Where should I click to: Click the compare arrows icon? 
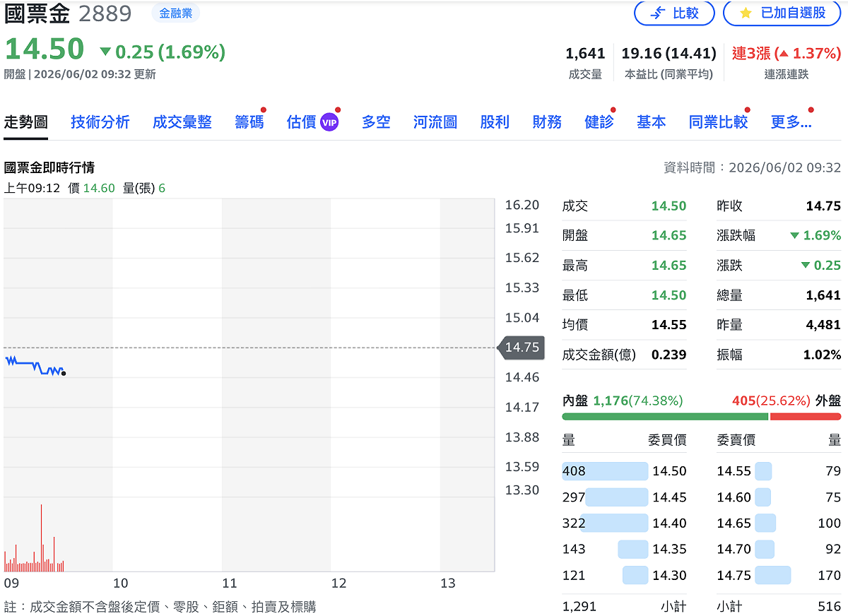[x=658, y=13]
